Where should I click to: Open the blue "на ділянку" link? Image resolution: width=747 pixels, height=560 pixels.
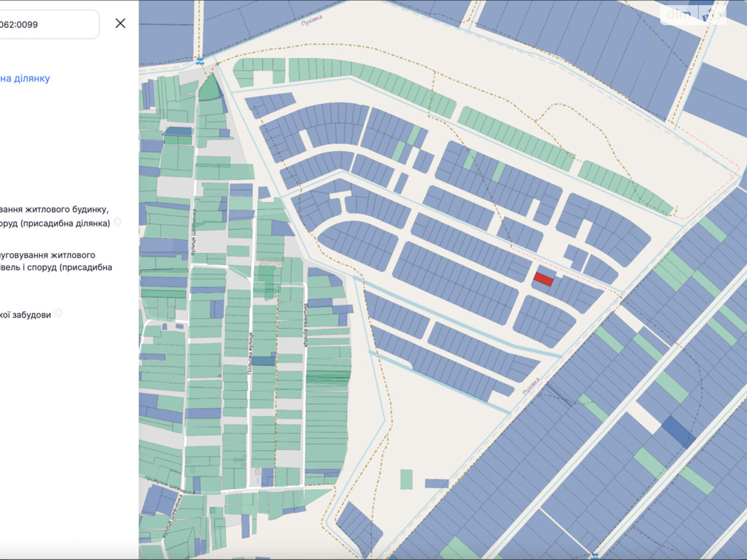tap(25, 78)
